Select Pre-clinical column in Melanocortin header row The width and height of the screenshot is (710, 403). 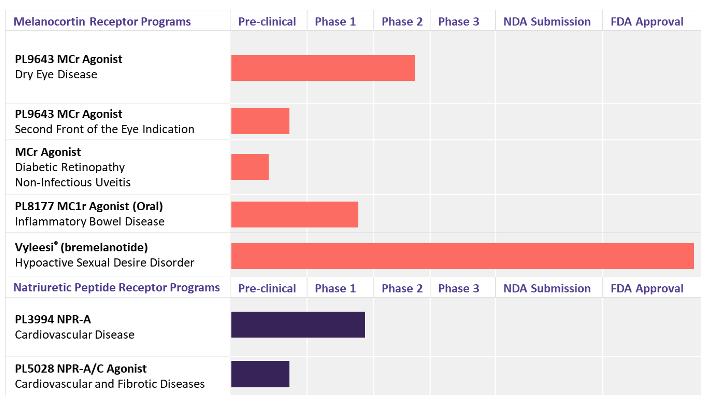(267, 22)
